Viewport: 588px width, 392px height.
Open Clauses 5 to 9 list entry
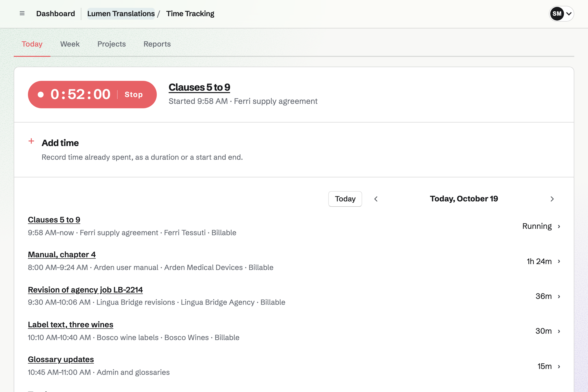point(54,220)
